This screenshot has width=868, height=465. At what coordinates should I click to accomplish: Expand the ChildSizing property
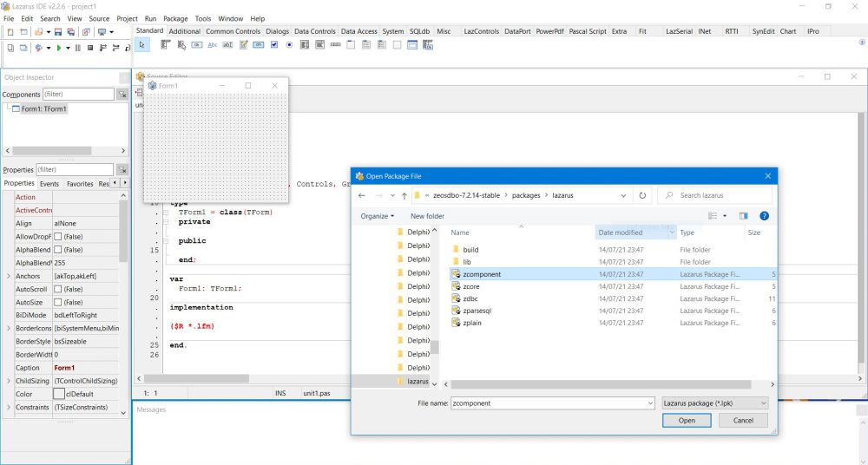pos(9,381)
